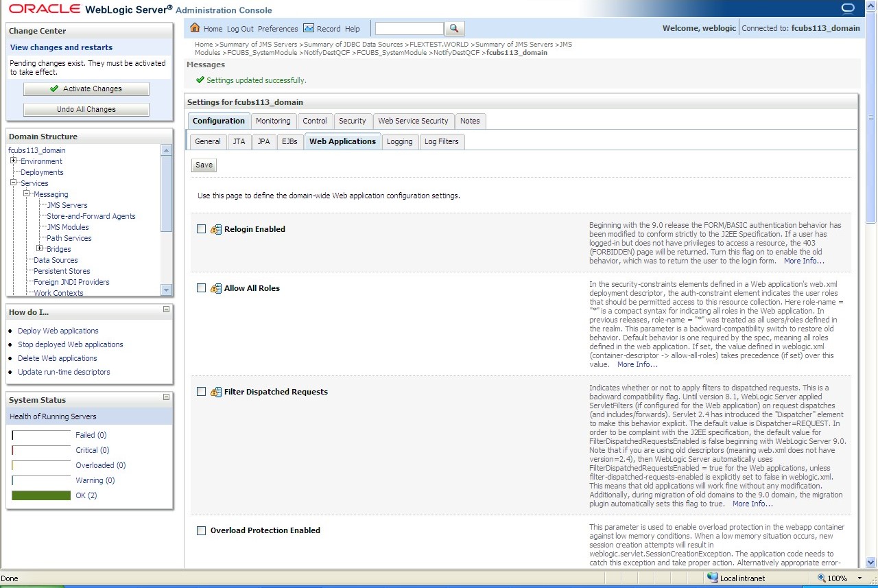The height and width of the screenshot is (588, 878).
Task: Click the green OK status bar
Action: (41, 495)
